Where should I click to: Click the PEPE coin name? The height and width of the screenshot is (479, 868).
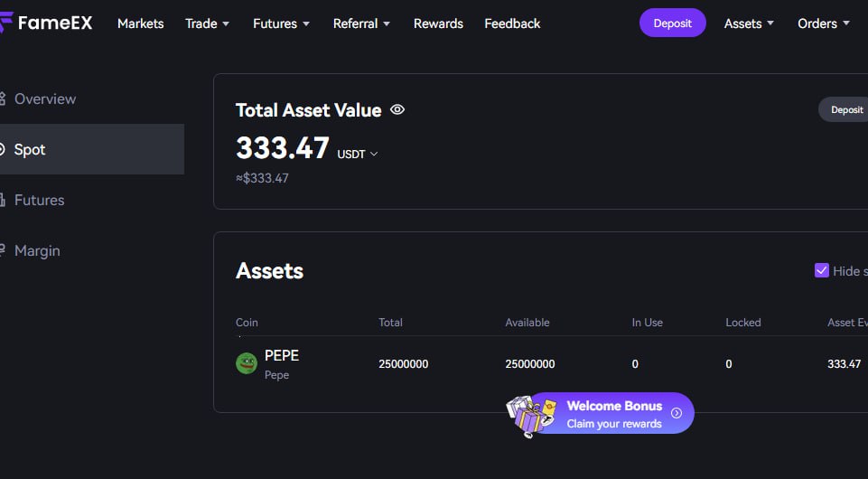click(282, 355)
